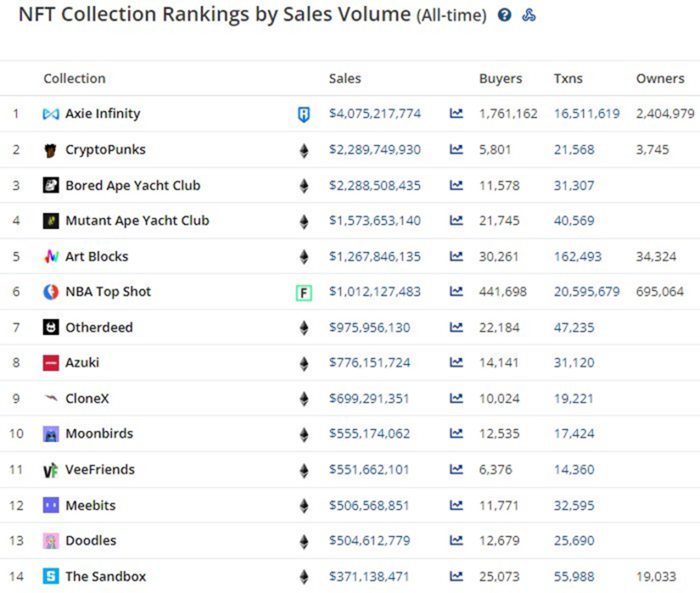Open the Doodles collection link

click(91, 540)
